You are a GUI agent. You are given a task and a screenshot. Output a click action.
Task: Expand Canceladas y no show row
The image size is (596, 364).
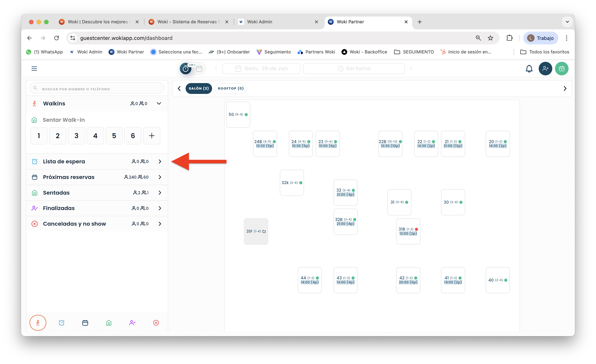tap(160, 224)
